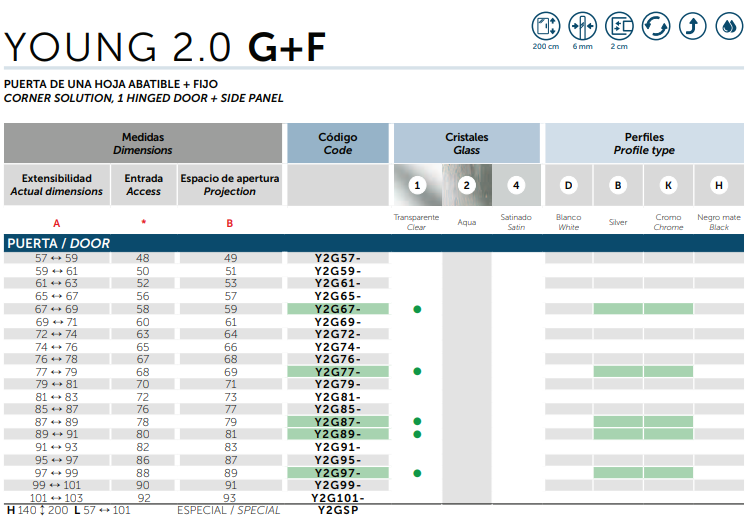Viewport: 749px width, 519px height.
Task: Click the green dot in Y2G67 row
Action: 417,309
